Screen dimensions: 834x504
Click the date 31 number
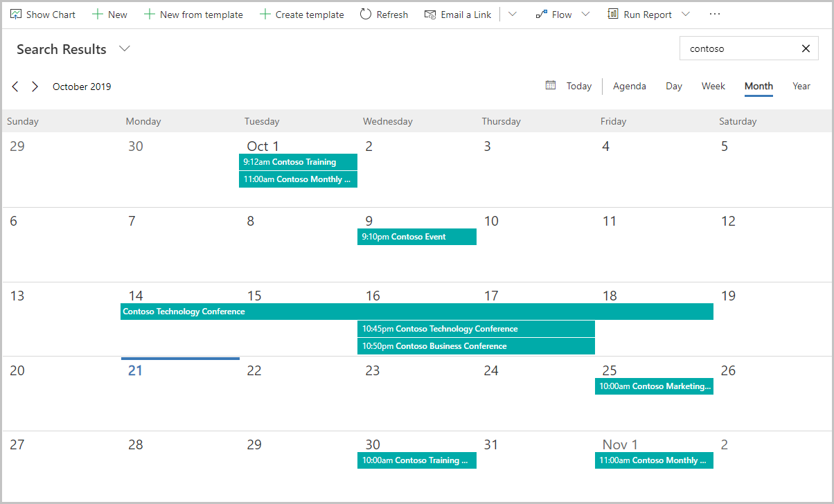[491, 444]
